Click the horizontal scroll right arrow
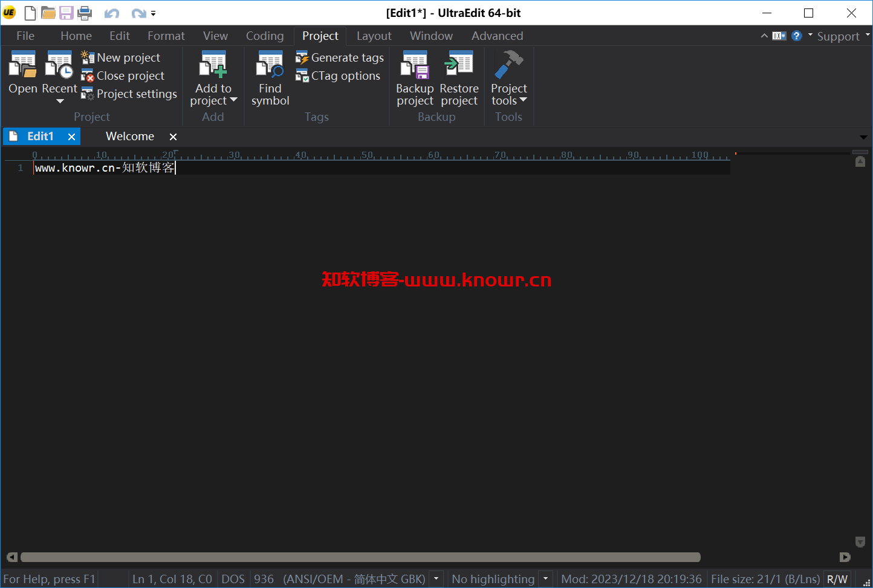Image resolution: width=873 pixels, height=588 pixels. [845, 557]
